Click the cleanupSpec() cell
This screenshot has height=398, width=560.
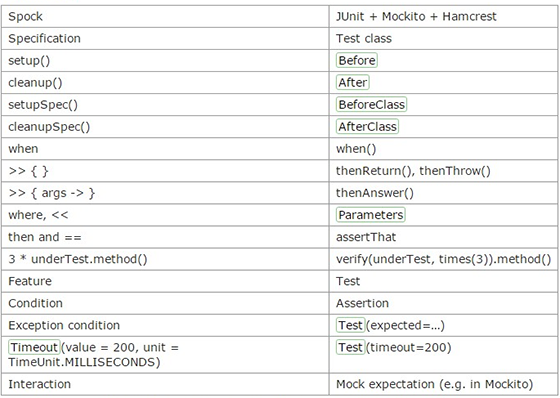(x=165, y=127)
